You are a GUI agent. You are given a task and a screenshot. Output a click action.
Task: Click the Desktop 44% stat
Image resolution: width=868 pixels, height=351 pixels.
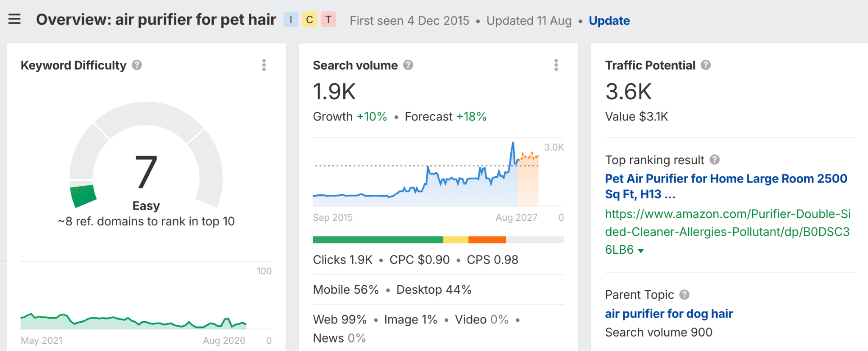click(x=434, y=289)
